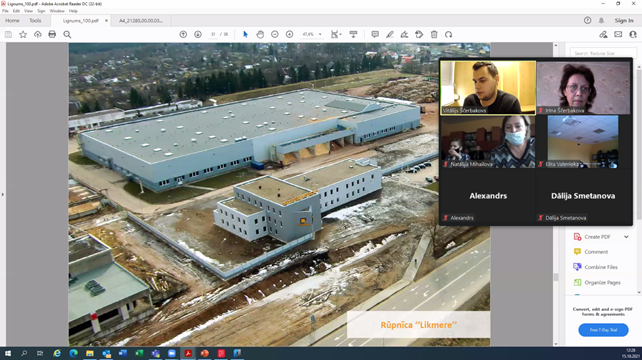The image size is (642, 360).
Task: Click the page number input field
Action: click(213, 34)
